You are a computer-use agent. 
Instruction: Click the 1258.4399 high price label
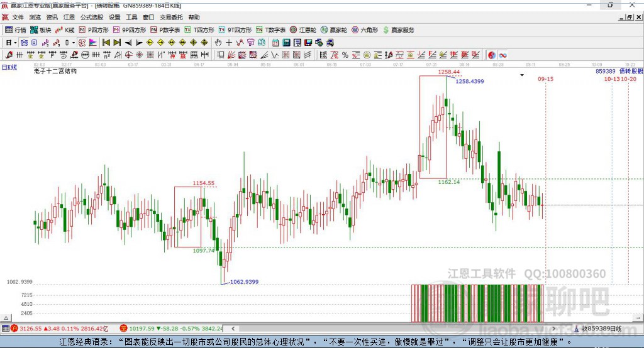tap(470, 81)
